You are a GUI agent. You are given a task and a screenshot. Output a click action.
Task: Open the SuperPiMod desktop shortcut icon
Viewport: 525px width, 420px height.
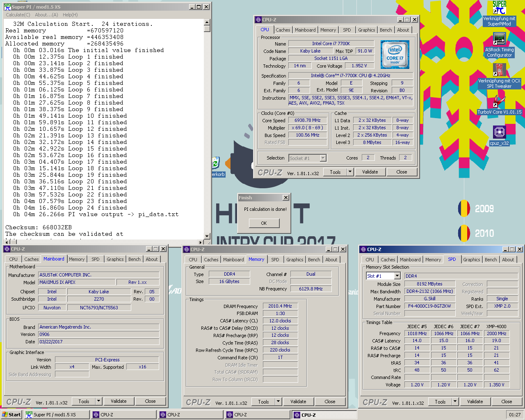click(x=499, y=7)
